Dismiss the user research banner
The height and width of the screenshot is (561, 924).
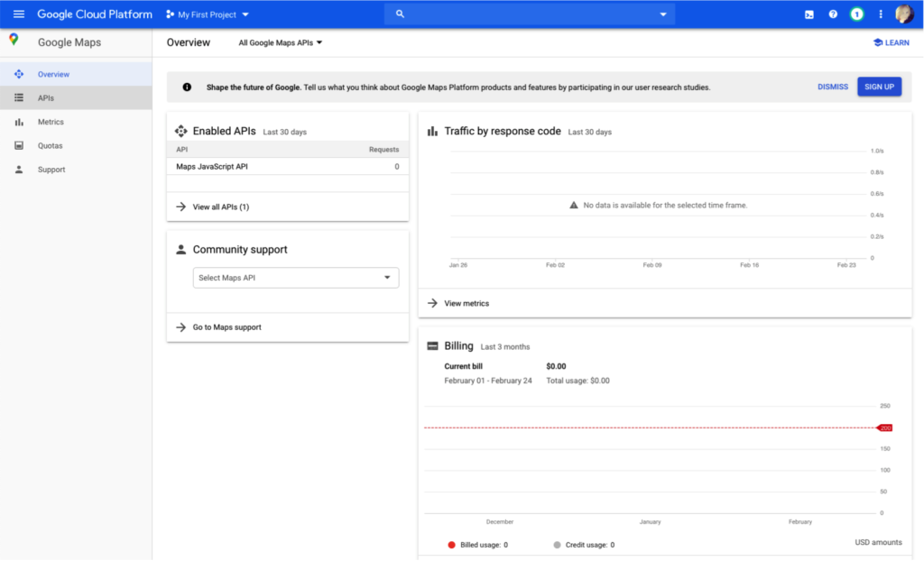(x=833, y=87)
